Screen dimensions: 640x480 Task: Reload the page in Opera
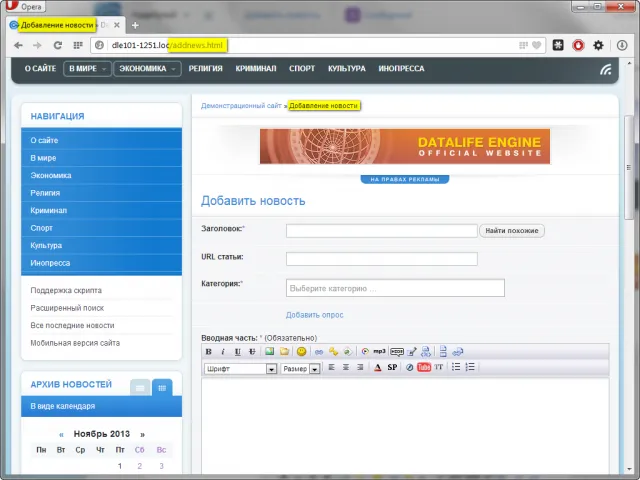[58, 45]
